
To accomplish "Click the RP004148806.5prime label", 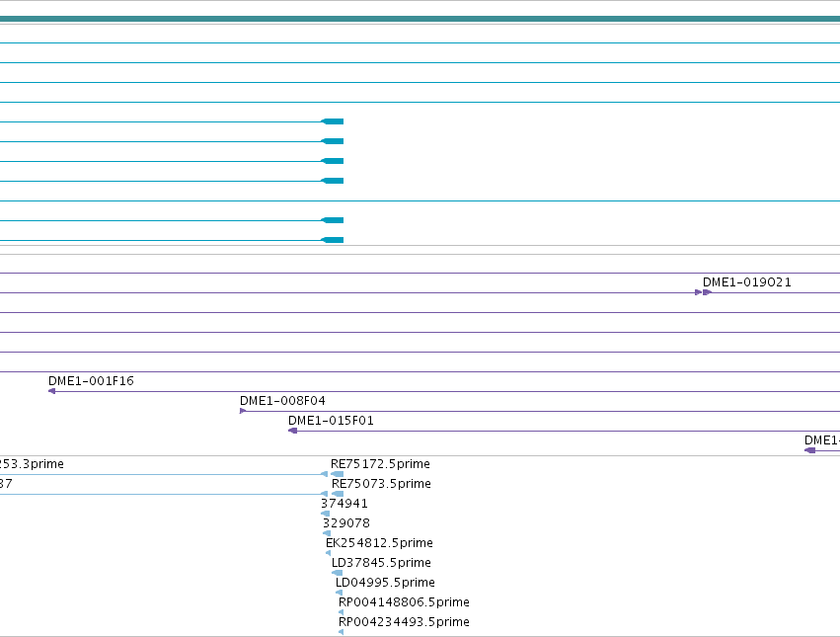I will tap(404, 602).
